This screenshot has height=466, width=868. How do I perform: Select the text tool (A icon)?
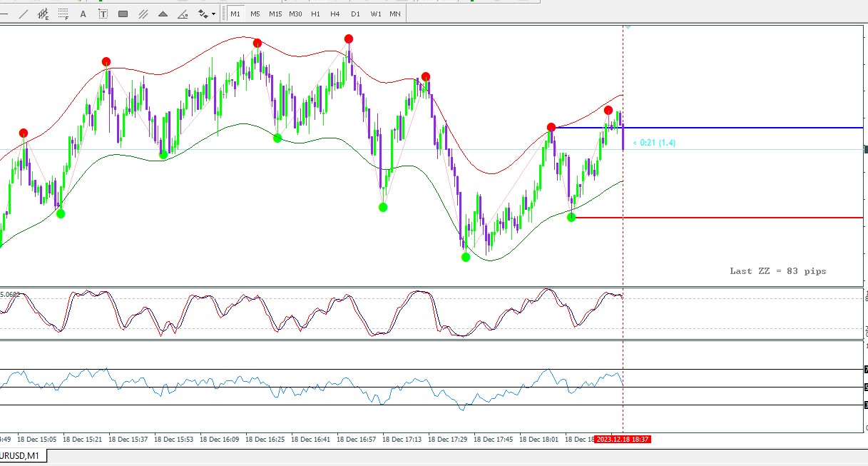(83, 14)
